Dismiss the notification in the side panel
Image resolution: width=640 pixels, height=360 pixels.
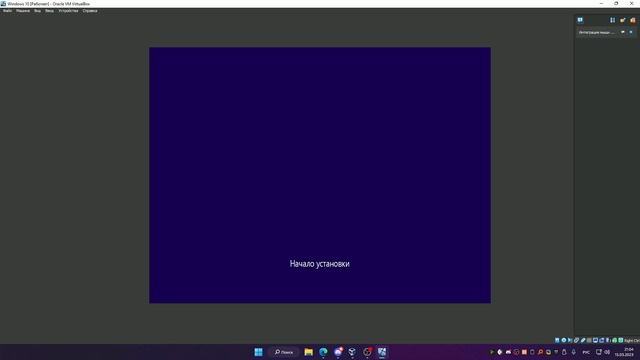(x=631, y=32)
